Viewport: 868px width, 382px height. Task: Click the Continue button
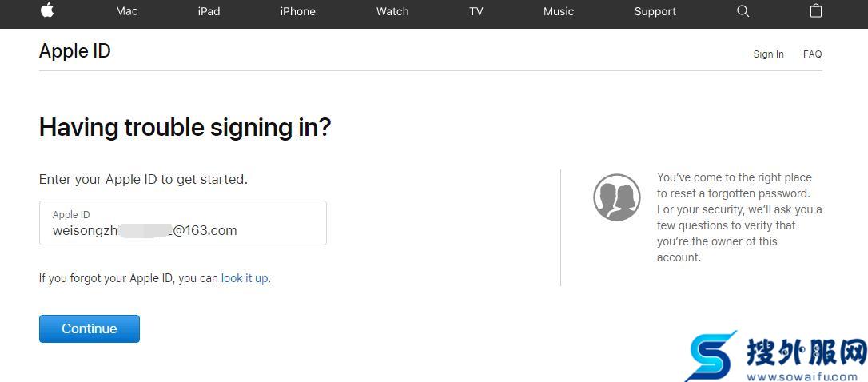pos(90,328)
